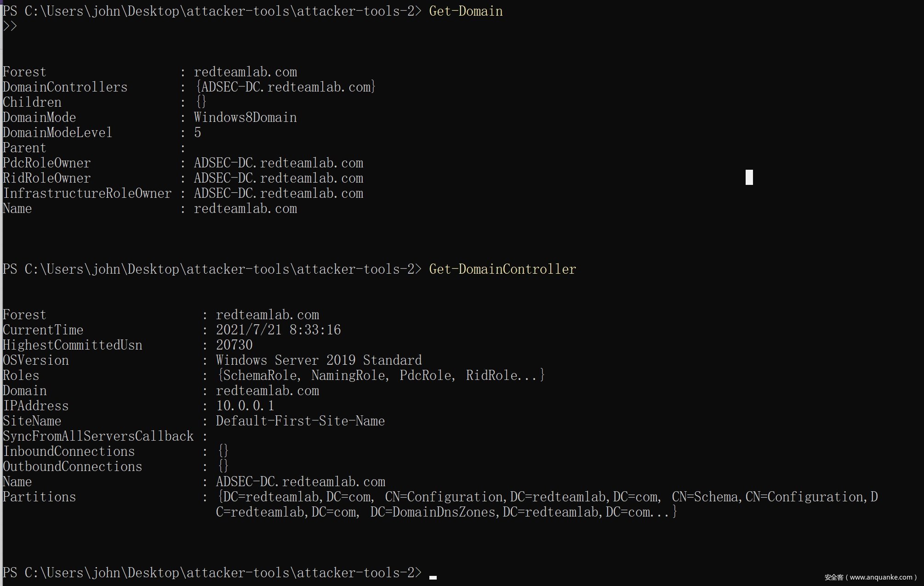Select the HighestCommittedUsn value 20730
Viewport: 924px width, 586px height.
coord(234,345)
